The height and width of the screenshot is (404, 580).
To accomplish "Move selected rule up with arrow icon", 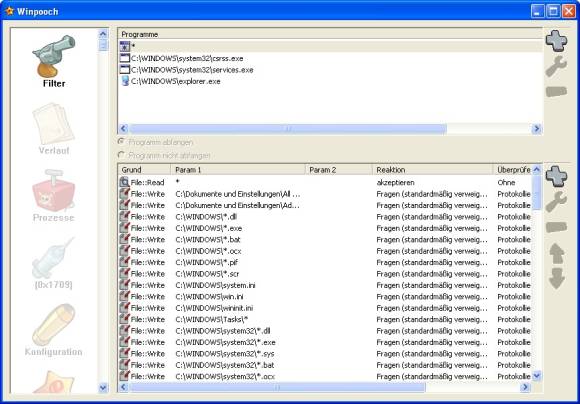I will 557,253.
